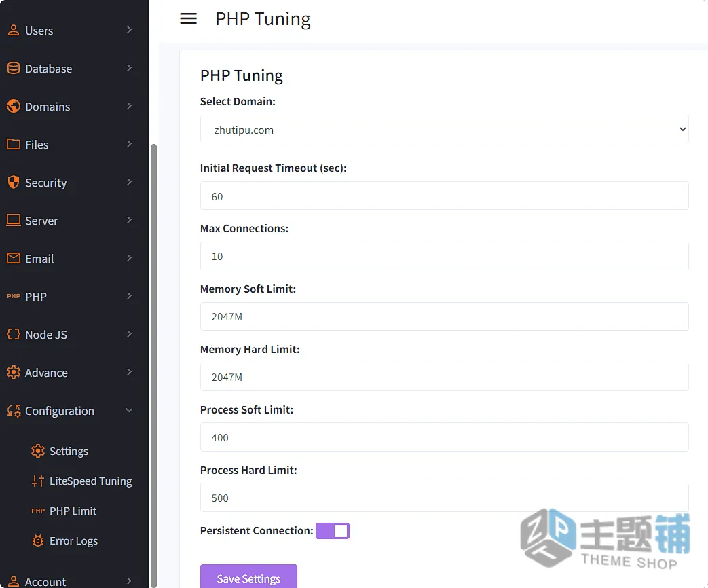Expand the Security menu chevron

129,181
